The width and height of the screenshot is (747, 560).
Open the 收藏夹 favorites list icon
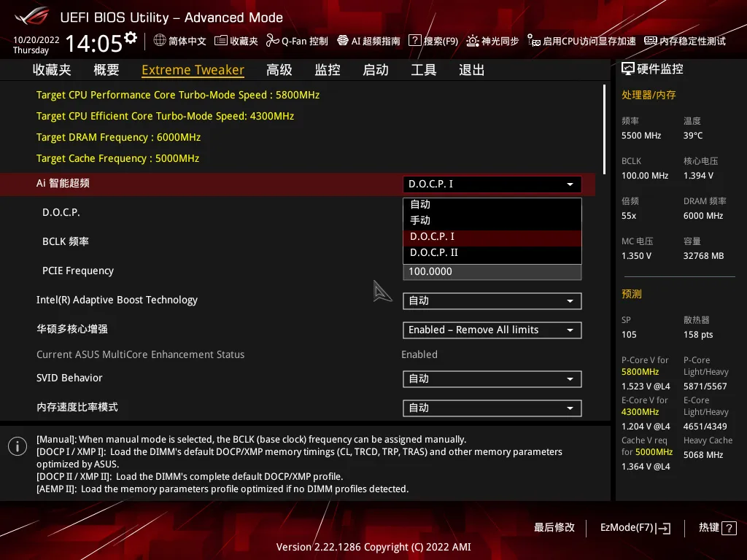click(220, 41)
